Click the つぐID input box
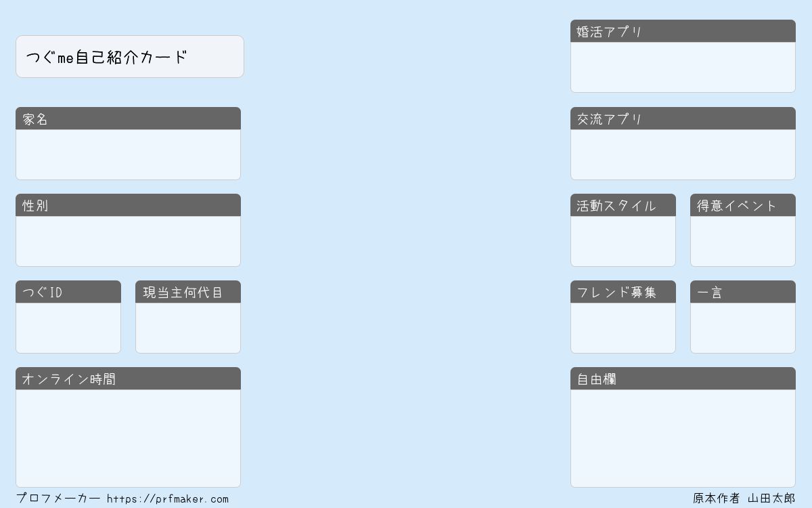Image resolution: width=812 pixels, height=508 pixels. tap(68, 328)
